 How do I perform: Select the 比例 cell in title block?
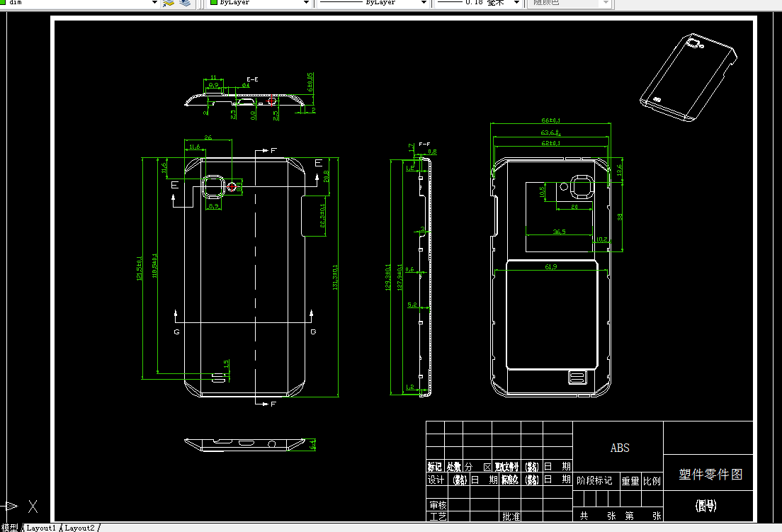point(652,481)
